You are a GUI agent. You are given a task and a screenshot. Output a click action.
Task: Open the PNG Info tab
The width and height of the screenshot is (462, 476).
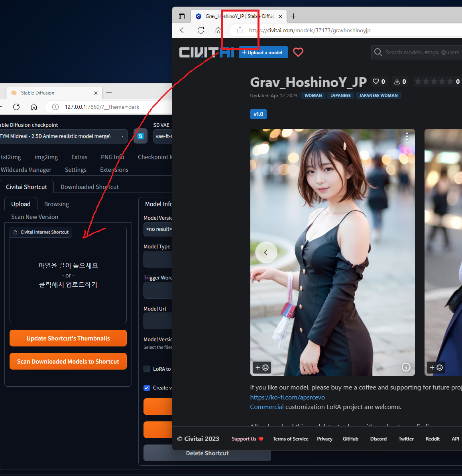click(112, 157)
